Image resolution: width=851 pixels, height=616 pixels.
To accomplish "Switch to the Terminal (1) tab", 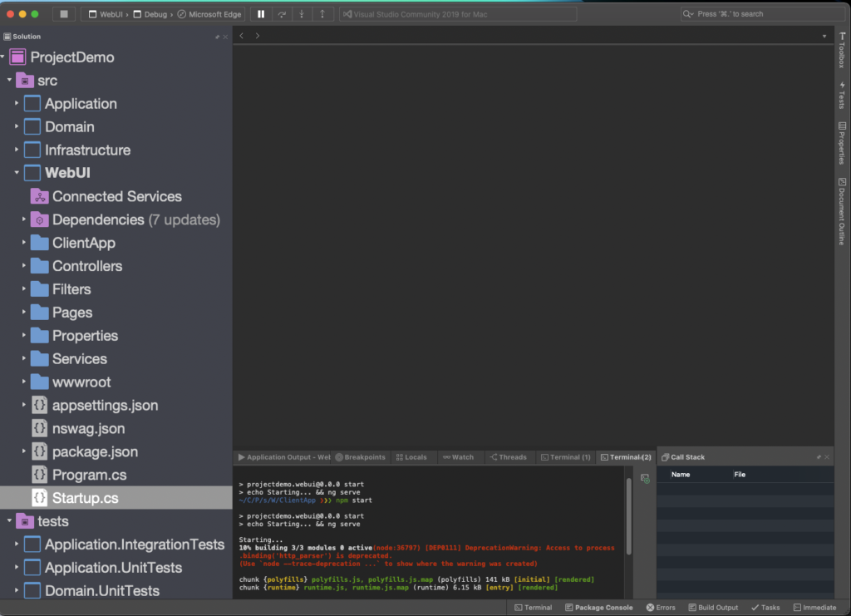I will pyautogui.click(x=566, y=456).
